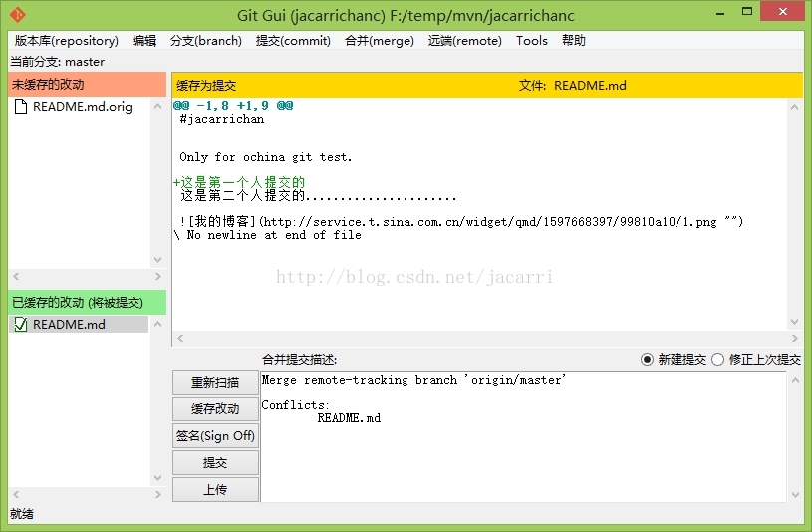Click the Git Gui logo icon in title bar

(17, 15)
